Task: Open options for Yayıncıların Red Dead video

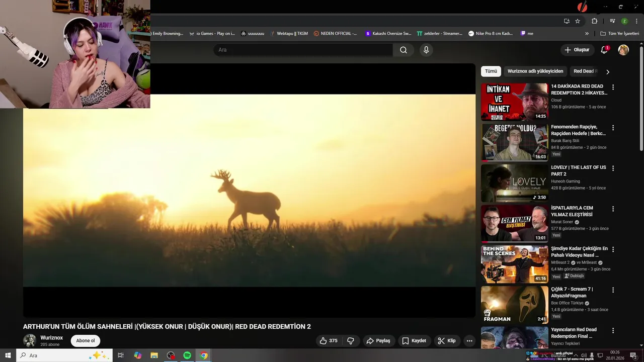Action: (613, 330)
